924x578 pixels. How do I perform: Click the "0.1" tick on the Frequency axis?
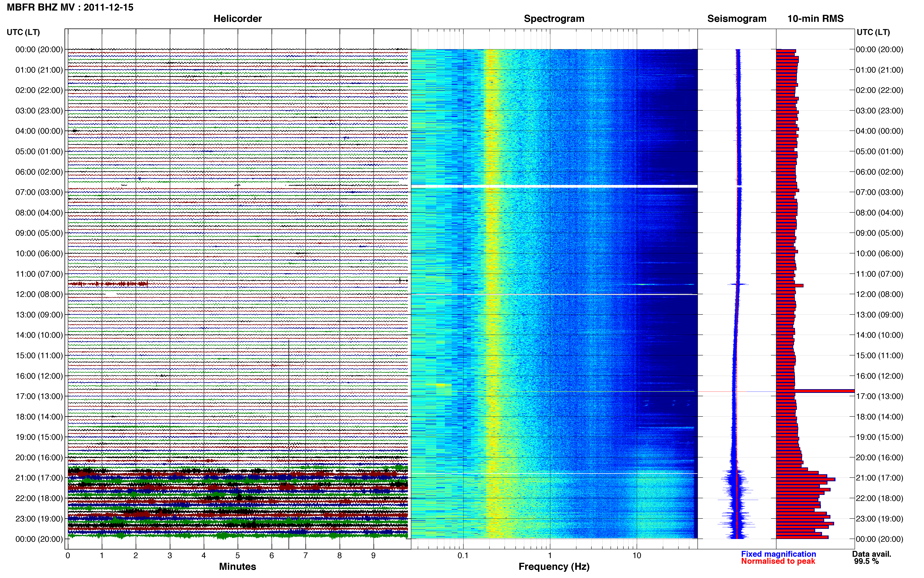tap(463, 555)
